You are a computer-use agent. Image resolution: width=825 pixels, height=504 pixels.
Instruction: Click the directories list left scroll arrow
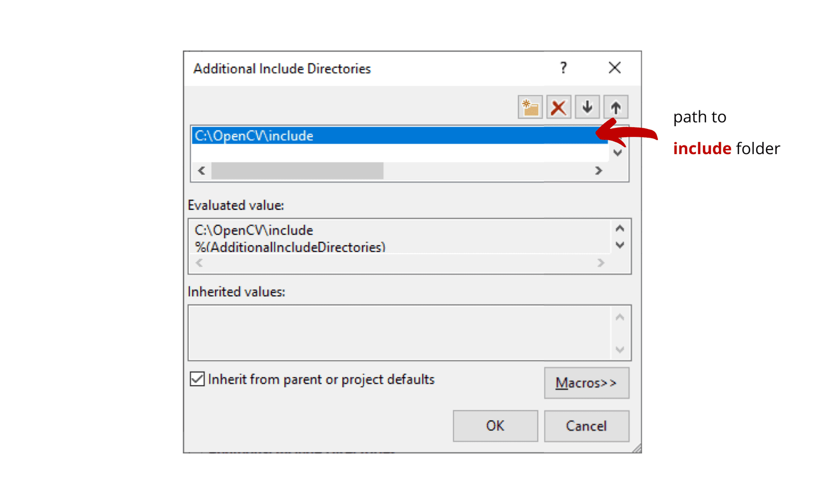(202, 171)
